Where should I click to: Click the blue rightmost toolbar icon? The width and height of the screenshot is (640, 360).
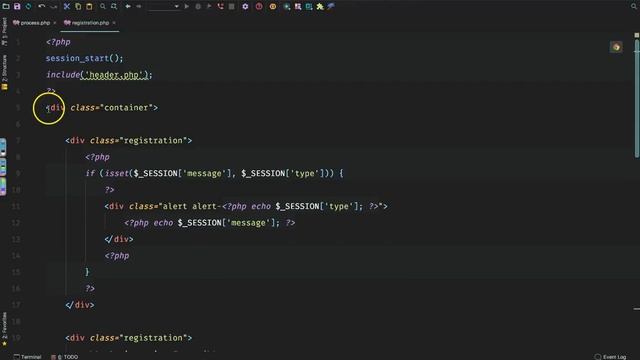tap(331, 7)
